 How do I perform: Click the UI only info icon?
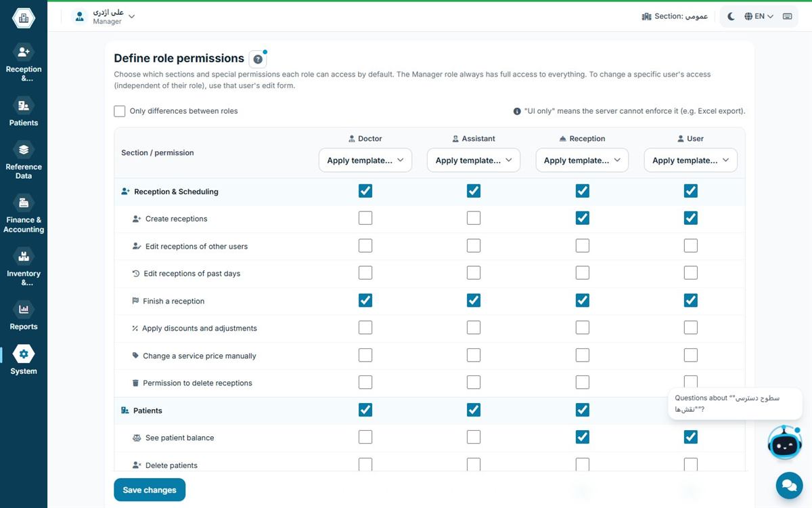coord(517,111)
